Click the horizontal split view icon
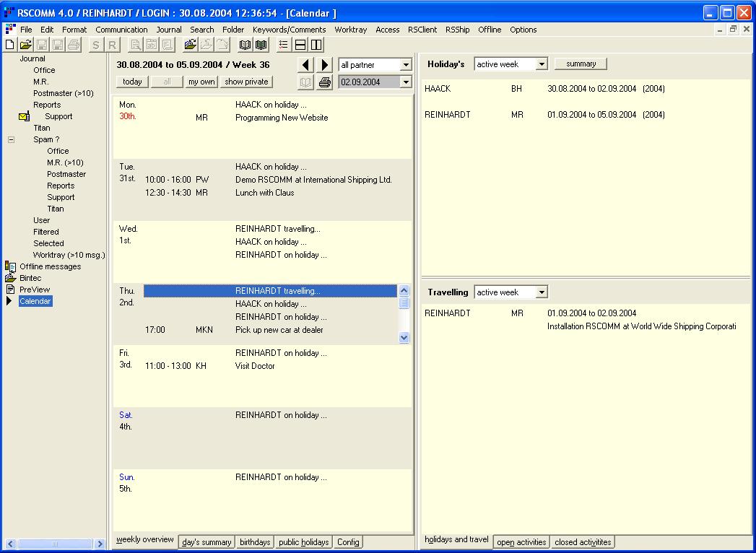Screen dimensions: 756x553 tap(300, 45)
